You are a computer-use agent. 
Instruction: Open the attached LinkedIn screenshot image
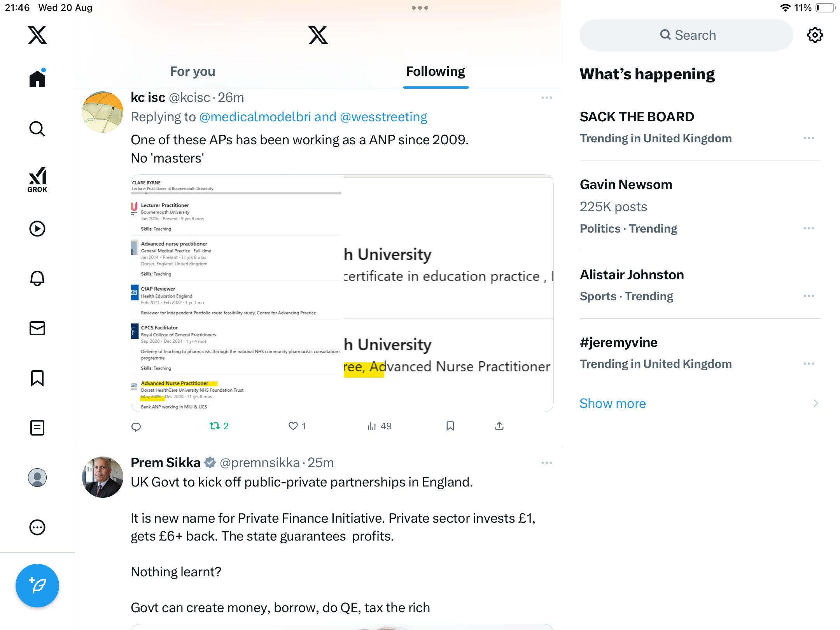[342, 293]
